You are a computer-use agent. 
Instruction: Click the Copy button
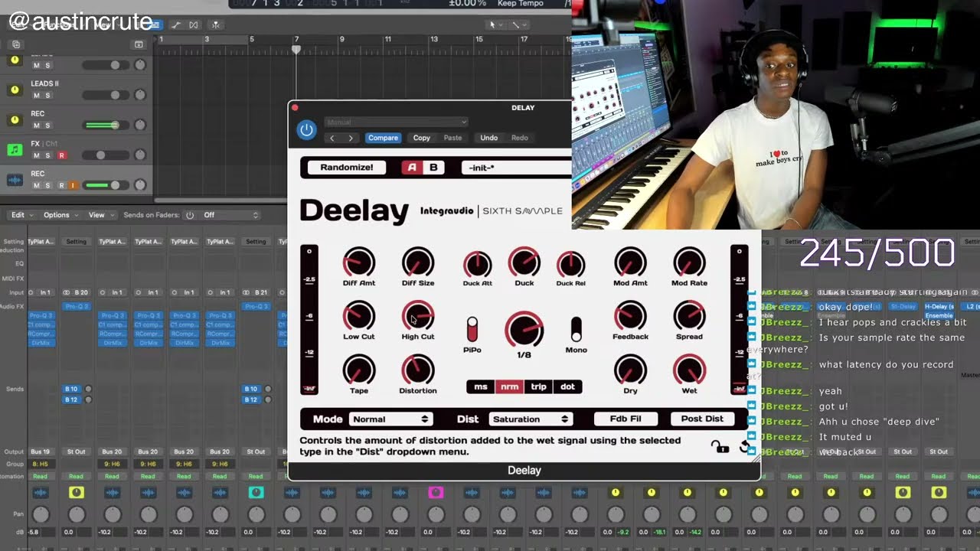(x=422, y=138)
